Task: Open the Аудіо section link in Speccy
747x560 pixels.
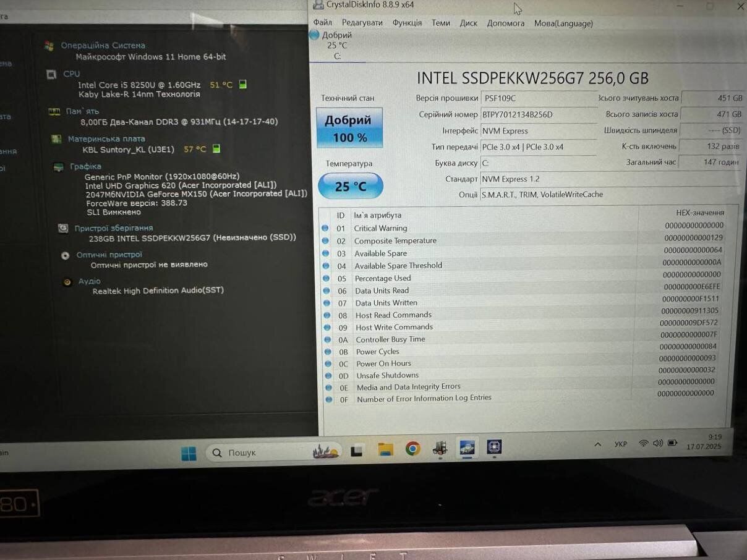Action: click(x=89, y=281)
